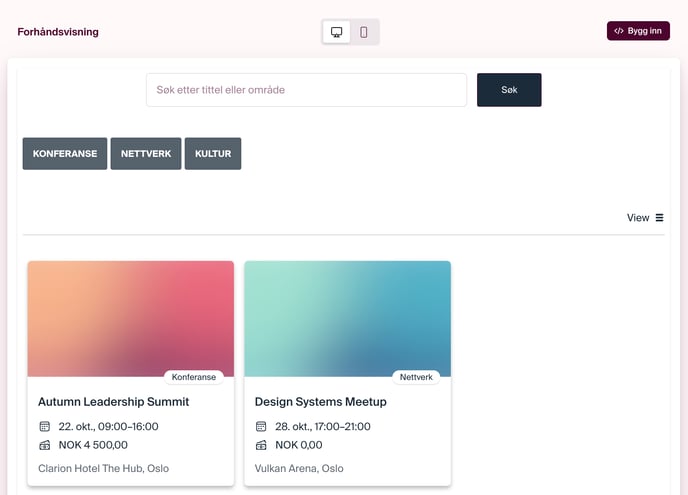Viewport: 688px width, 495px height.
Task: Filter events by Nettverk category
Action: 146,154
